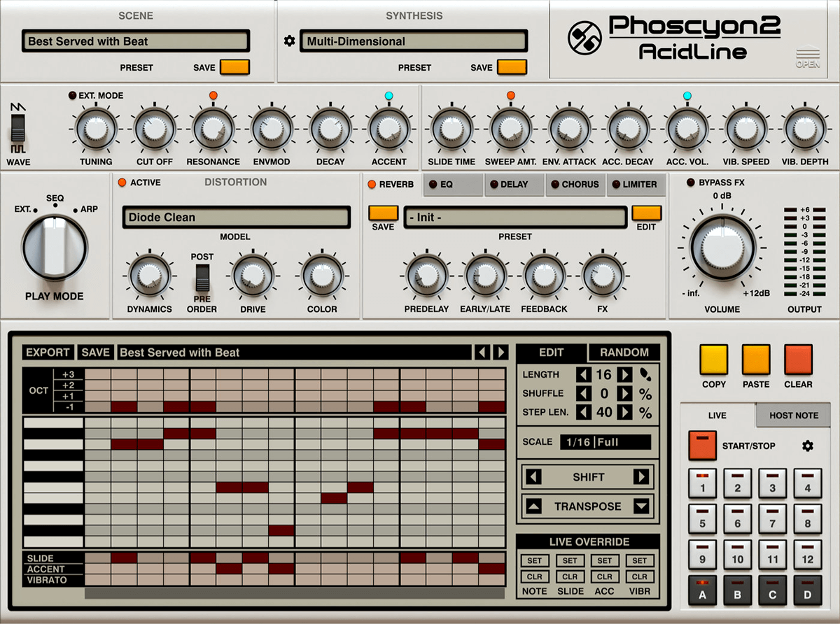Click SAVE next to the Scene preset

click(x=233, y=67)
